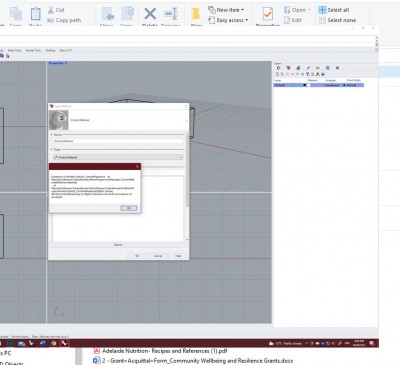The width and height of the screenshot is (400, 365).
Task: Open the Chrome icon in the taskbar
Action: (x=53, y=343)
